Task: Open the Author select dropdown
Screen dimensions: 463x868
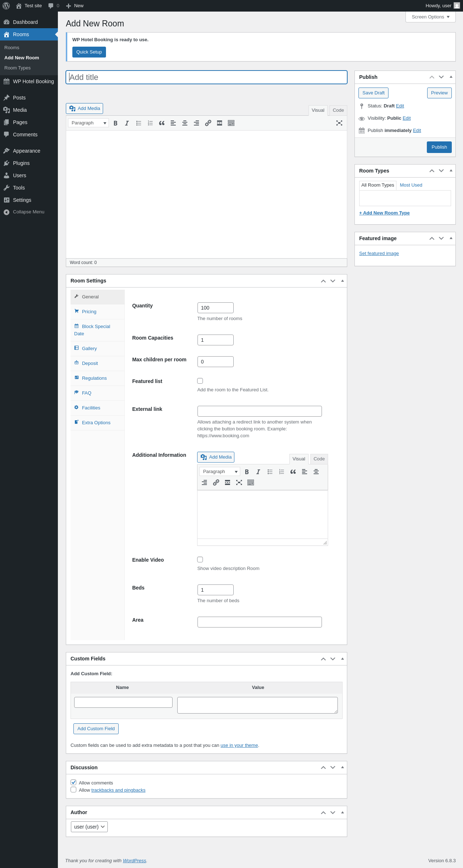Action: tap(89, 827)
